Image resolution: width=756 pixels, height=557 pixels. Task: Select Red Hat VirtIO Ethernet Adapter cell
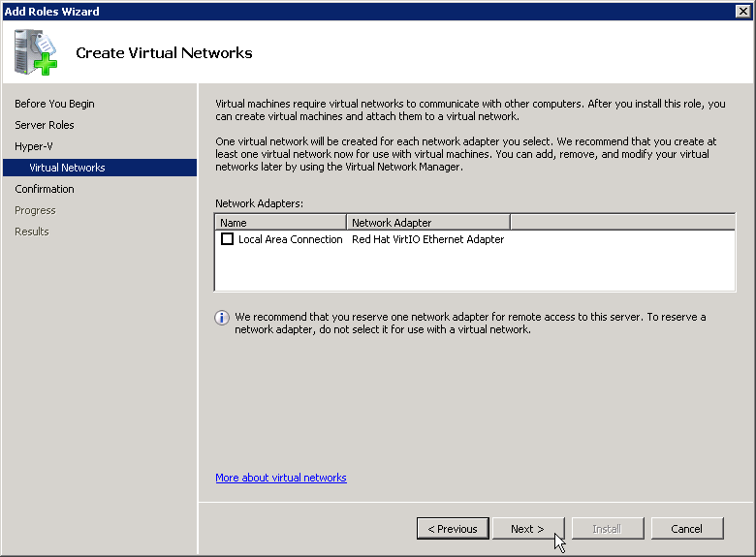point(428,239)
